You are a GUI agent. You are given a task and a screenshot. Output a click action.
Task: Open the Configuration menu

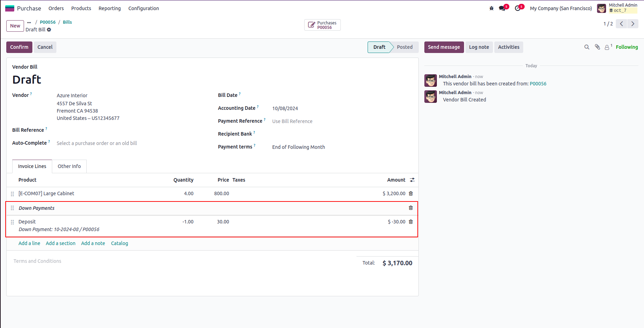pos(143,8)
